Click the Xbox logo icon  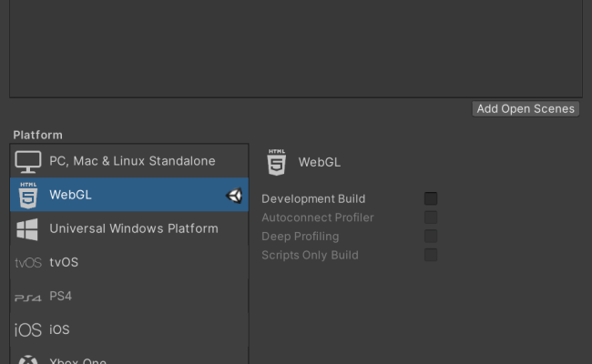pos(28,359)
